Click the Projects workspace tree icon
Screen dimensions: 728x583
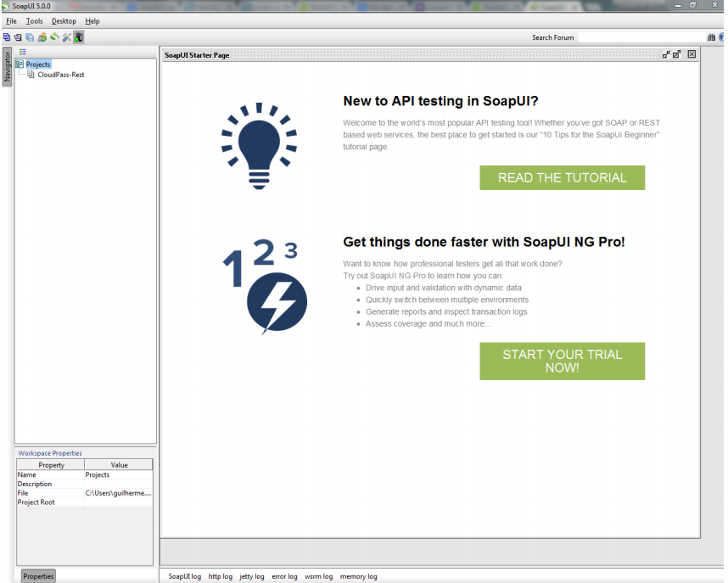[20, 64]
